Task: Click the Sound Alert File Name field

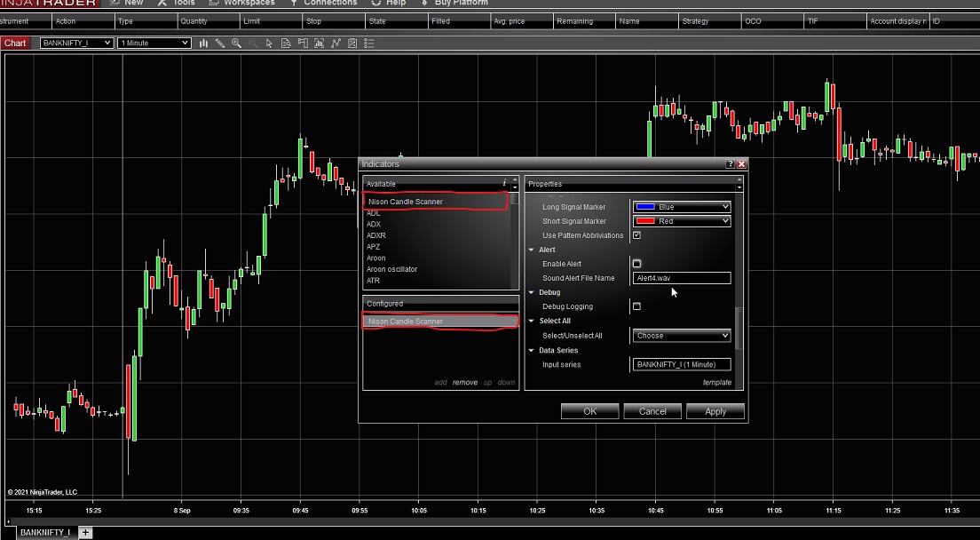Action: [682, 278]
